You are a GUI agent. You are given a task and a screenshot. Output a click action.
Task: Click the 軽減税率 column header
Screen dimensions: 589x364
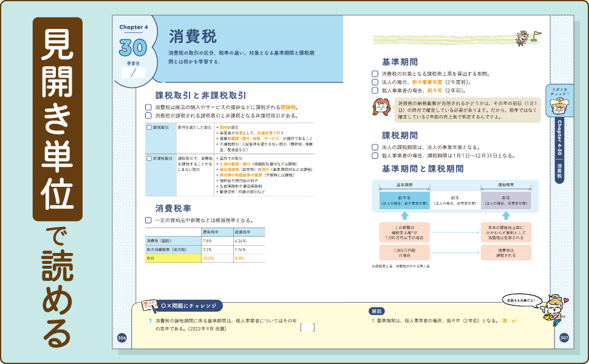249,232
